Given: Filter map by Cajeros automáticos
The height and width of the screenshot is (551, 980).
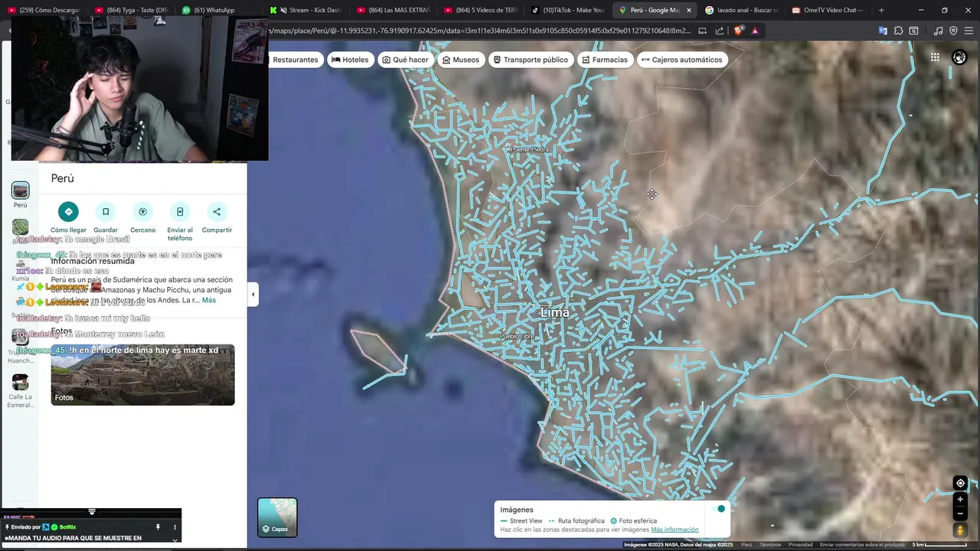Looking at the screenshot, I should 681,60.
